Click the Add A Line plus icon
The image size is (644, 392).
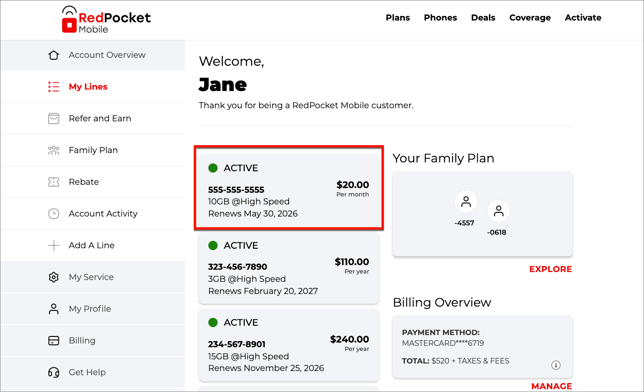coord(53,245)
